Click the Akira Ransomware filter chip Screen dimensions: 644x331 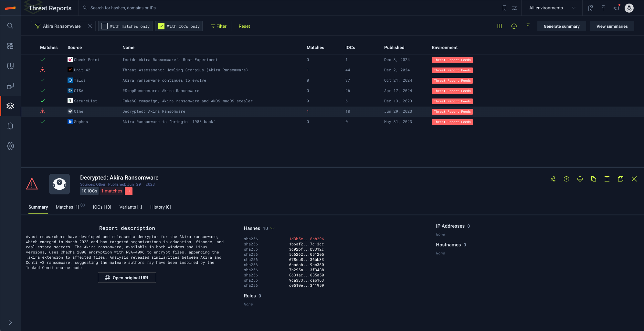pos(61,26)
